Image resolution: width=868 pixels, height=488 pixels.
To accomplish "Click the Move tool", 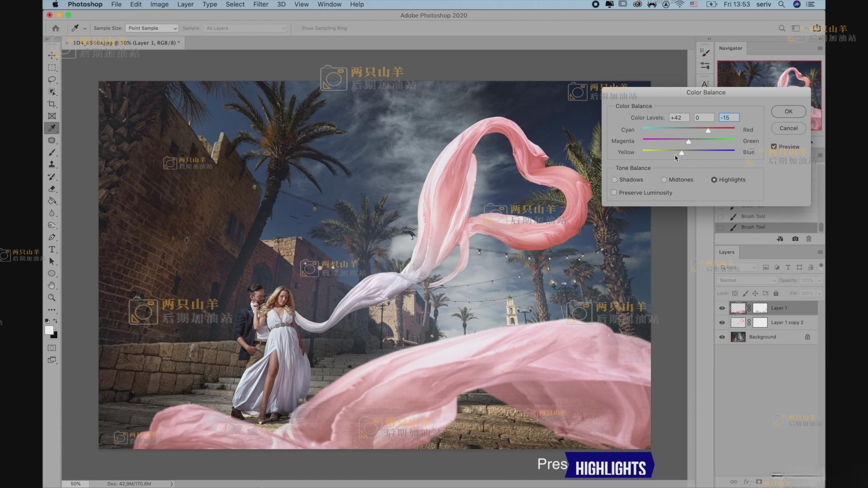I will tap(52, 55).
